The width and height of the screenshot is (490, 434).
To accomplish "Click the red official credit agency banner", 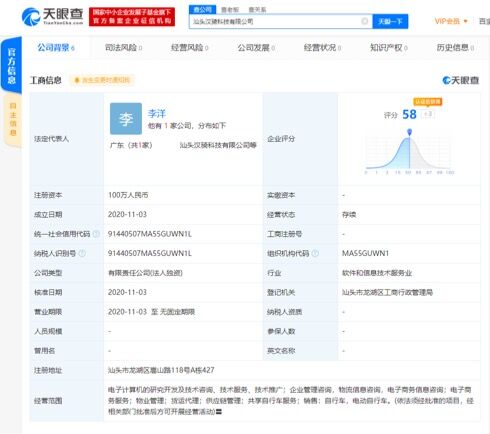I will click(132, 17).
